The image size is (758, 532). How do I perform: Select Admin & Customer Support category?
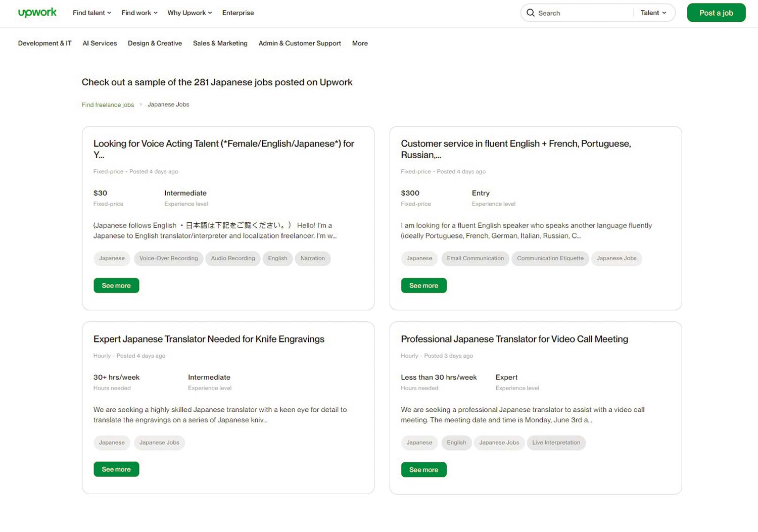point(300,43)
